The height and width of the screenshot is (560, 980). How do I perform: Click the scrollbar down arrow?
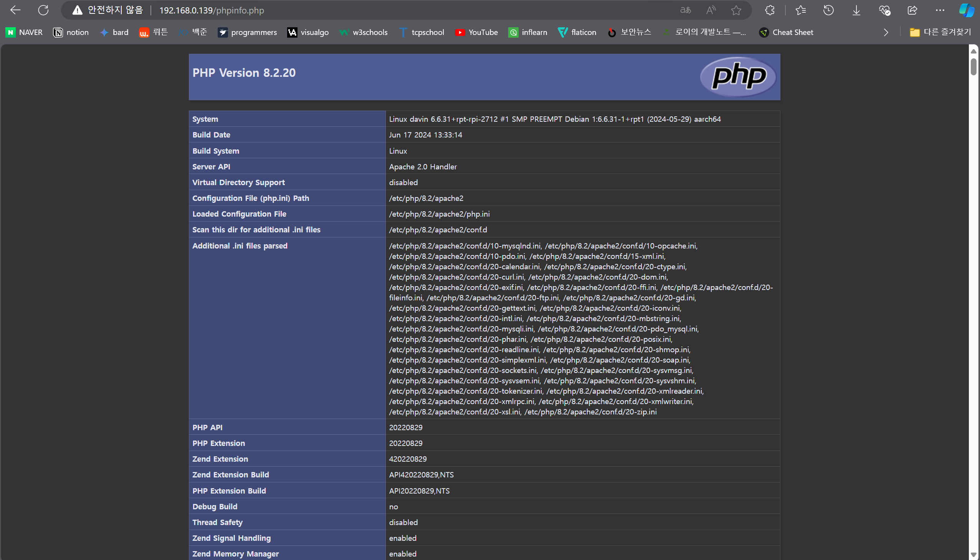[x=973, y=555]
